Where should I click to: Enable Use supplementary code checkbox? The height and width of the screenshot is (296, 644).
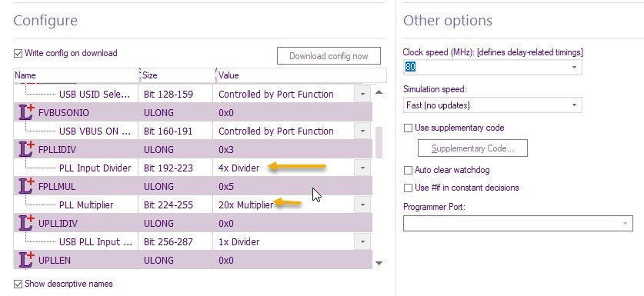(408, 128)
